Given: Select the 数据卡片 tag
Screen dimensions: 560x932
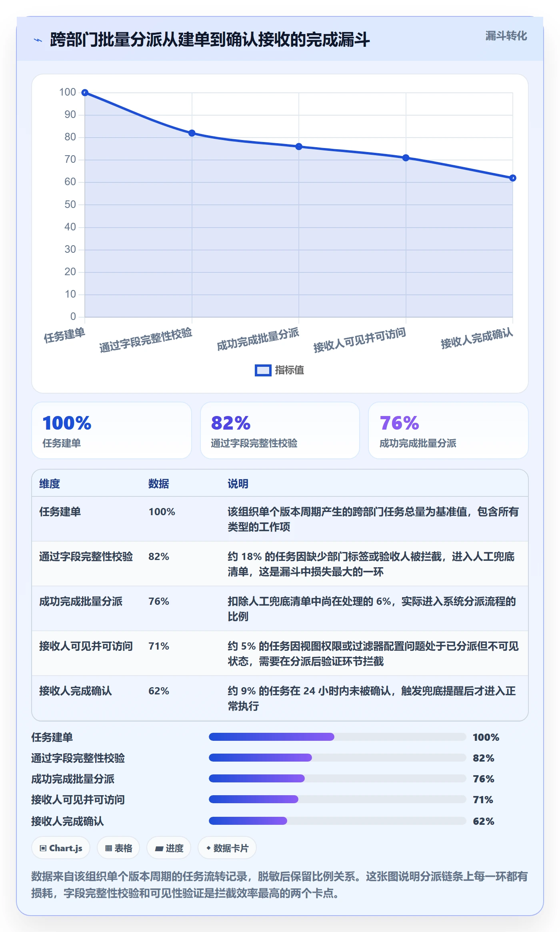Looking at the screenshot, I should [227, 848].
